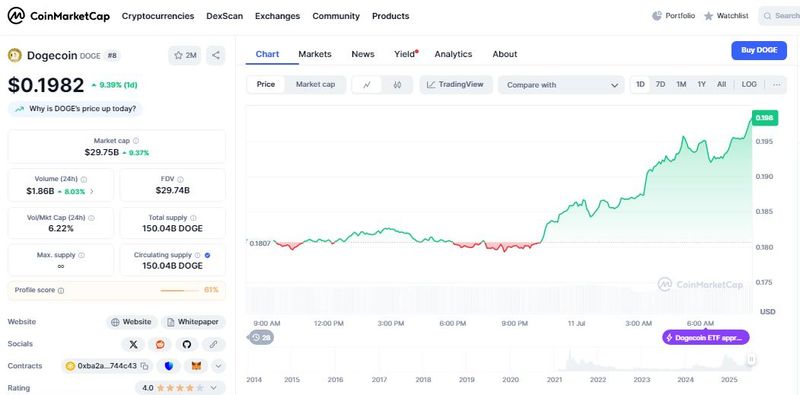Image resolution: width=800 pixels, height=395 pixels.
Task: Open the Reddit social link icon
Action: 160,344
